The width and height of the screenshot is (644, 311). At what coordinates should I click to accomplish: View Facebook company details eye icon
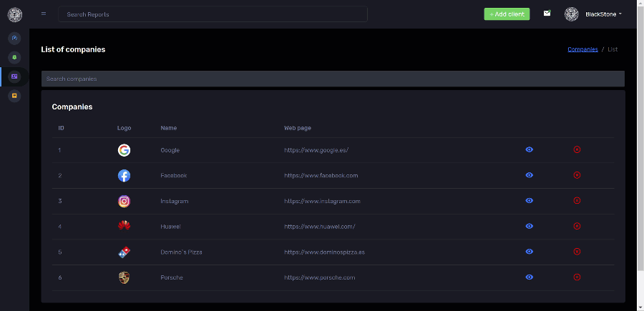tap(530, 175)
